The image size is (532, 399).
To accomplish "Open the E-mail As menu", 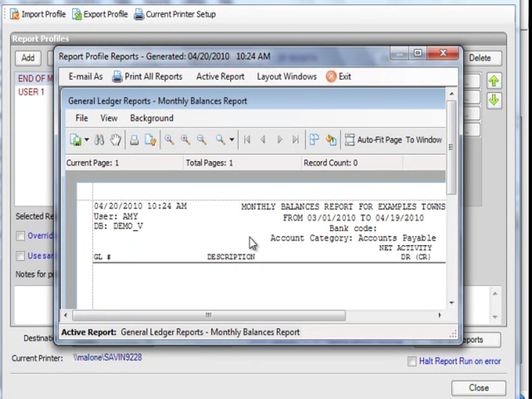I will pos(85,76).
